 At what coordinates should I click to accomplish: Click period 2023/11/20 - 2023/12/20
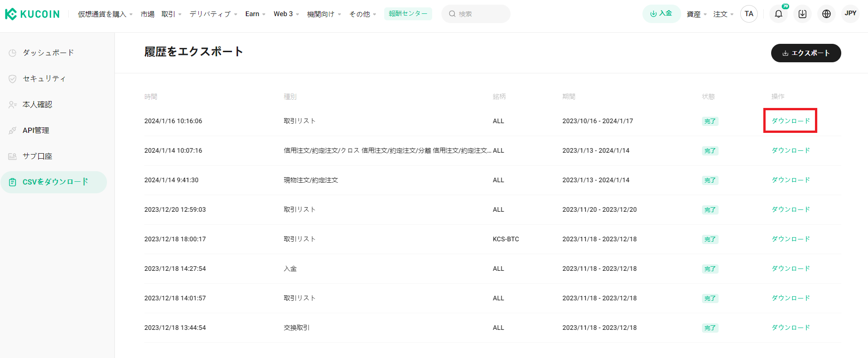[600, 209]
